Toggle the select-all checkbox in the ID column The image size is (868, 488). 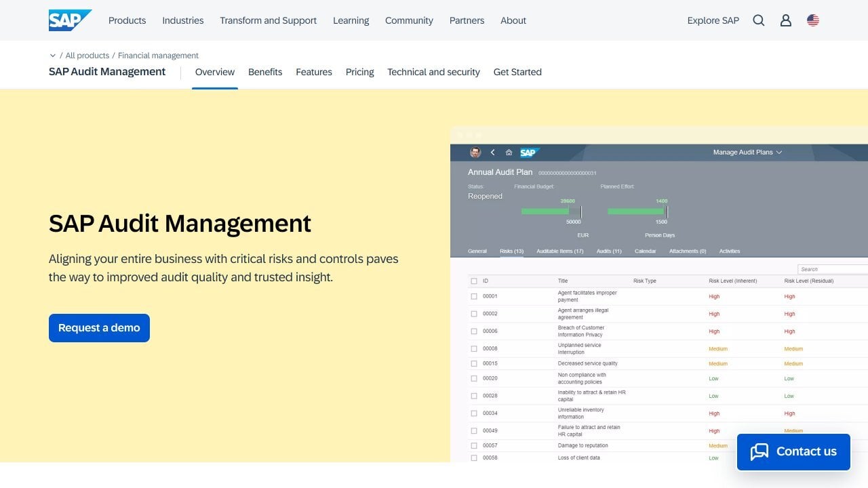[x=474, y=280]
